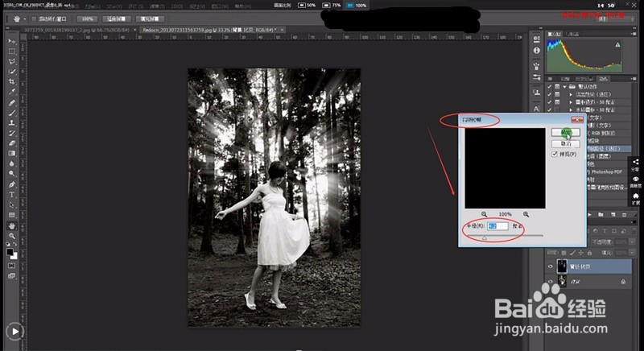Select the Brush tool

[12, 113]
